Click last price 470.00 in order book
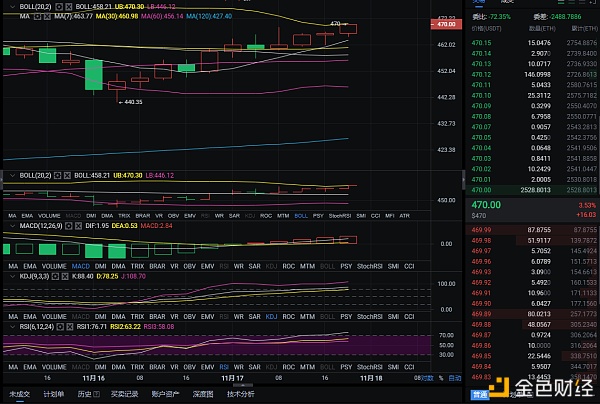This screenshot has width=600, height=404. click(486, 205)
